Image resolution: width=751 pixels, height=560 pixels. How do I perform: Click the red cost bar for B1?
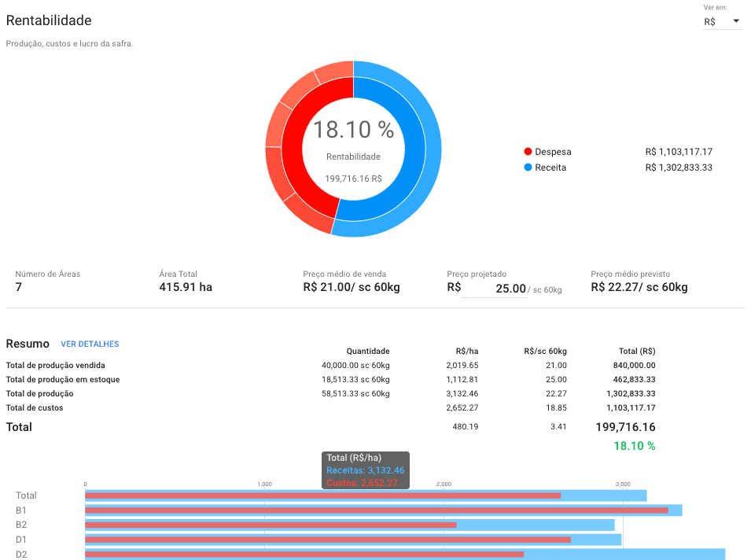(x=376, y=510)
